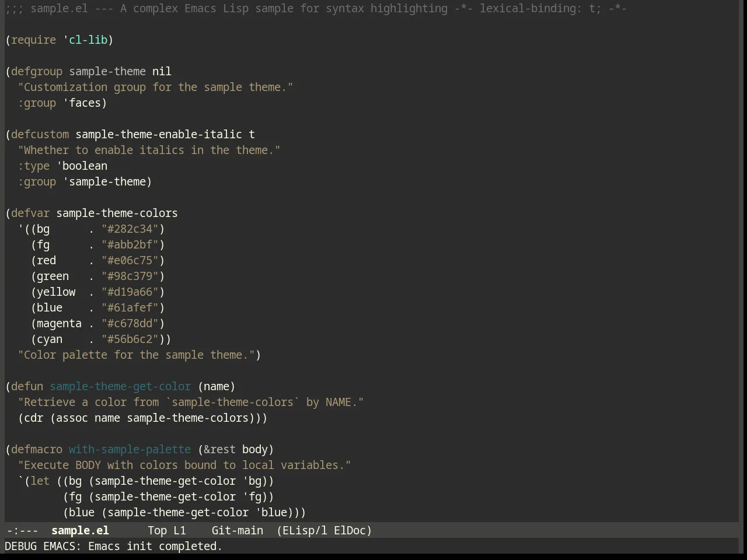747x560 pixels.
Task: Click Git-main version control indicator
Action: click(237, 530)
